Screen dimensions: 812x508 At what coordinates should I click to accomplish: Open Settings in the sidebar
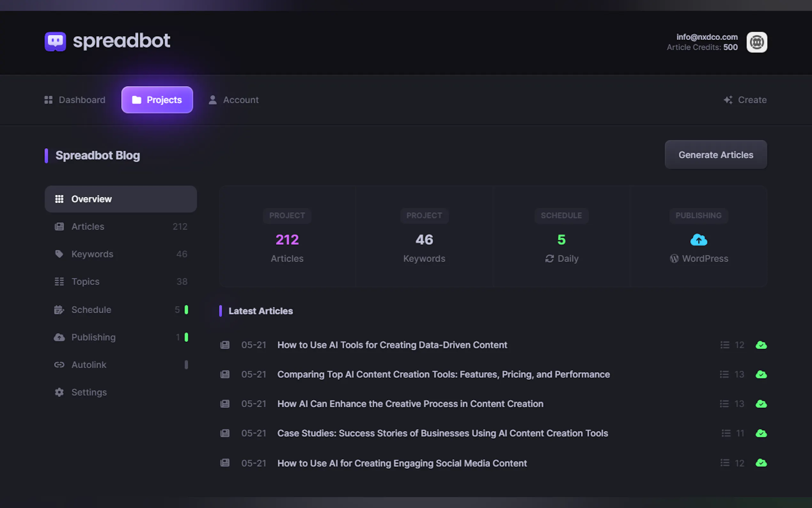(x=89, y=392)
